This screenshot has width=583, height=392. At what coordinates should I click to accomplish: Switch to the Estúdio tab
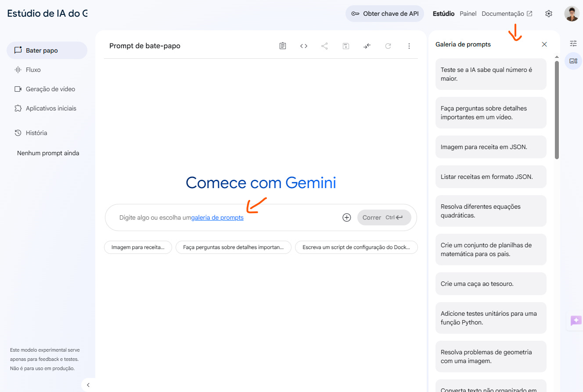point(443,14)
